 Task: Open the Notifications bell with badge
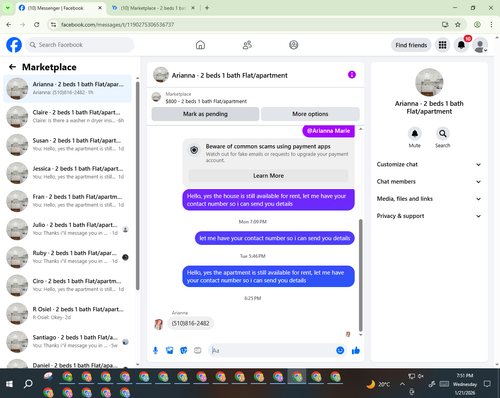[461, 45]
